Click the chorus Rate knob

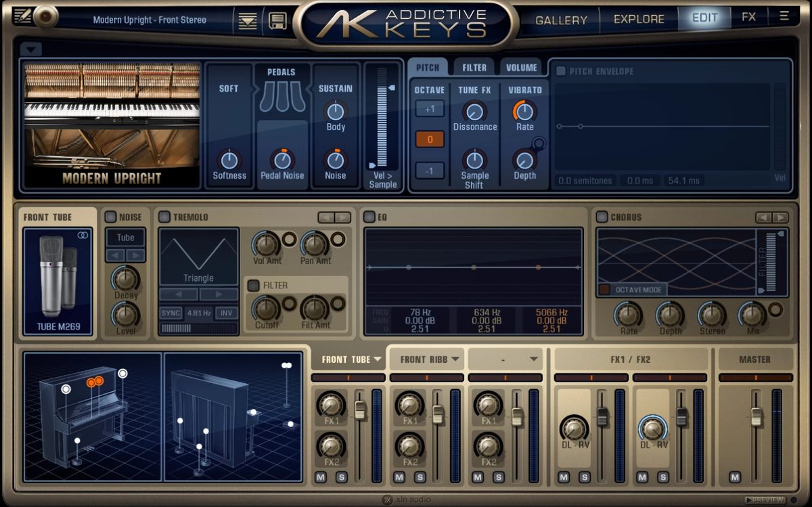point(628,315)
